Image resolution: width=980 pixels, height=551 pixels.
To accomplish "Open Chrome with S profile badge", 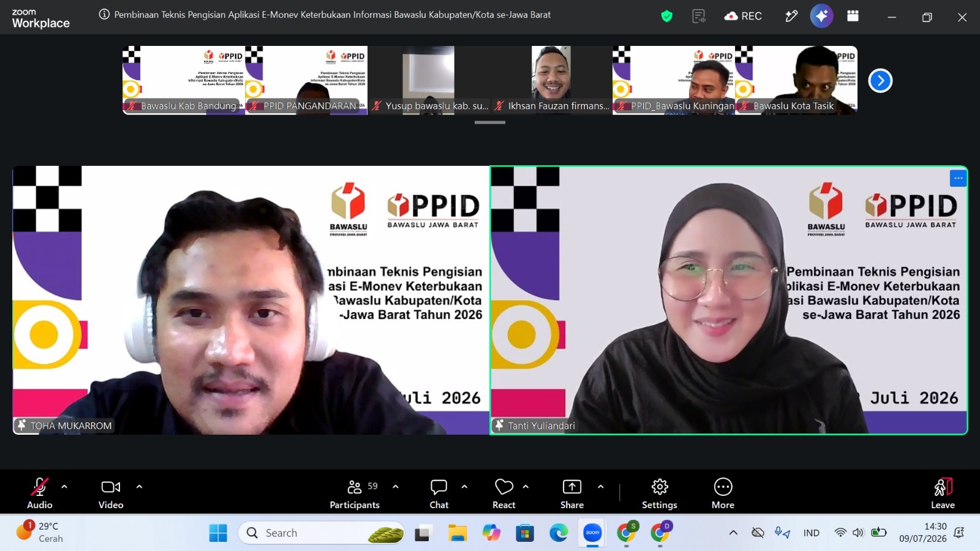I will coord(627,533).
